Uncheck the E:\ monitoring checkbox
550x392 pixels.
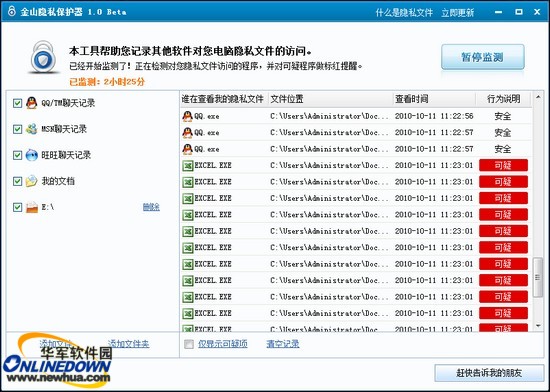18,207
